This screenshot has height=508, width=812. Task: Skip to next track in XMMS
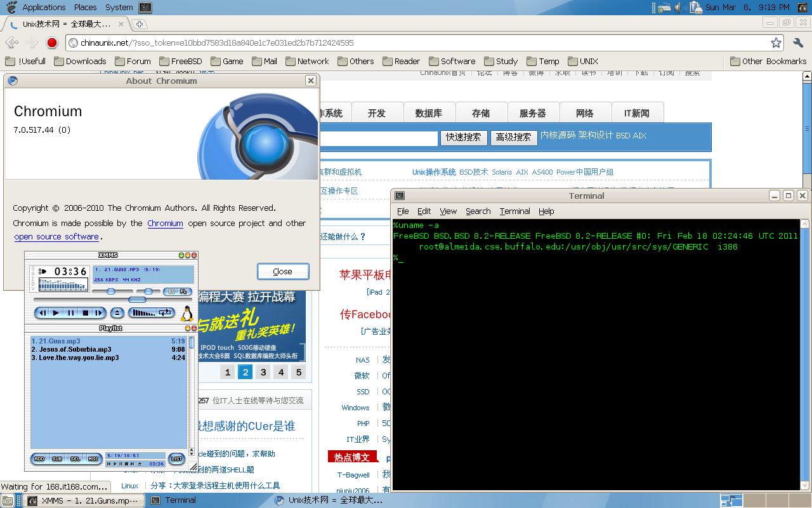tap(98, 312)
